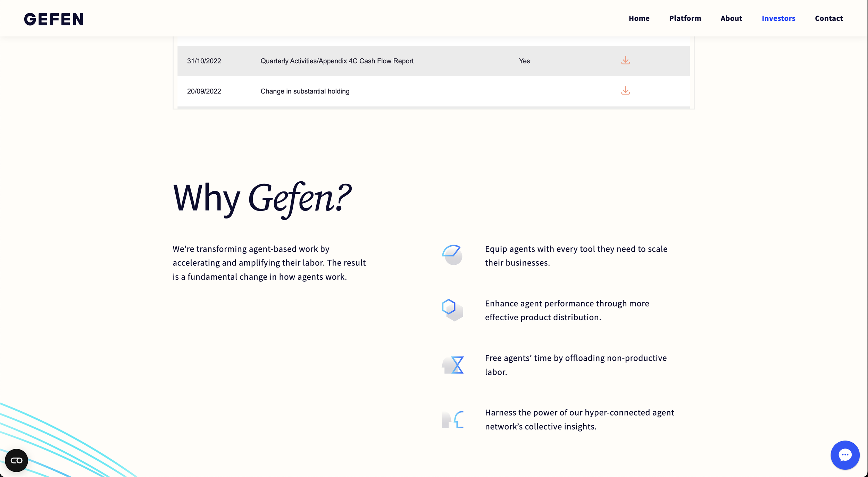868x477 pixels.
Task: Click the Quarterly Activities/Appendix 4C title text
Action: click(337, 61)
